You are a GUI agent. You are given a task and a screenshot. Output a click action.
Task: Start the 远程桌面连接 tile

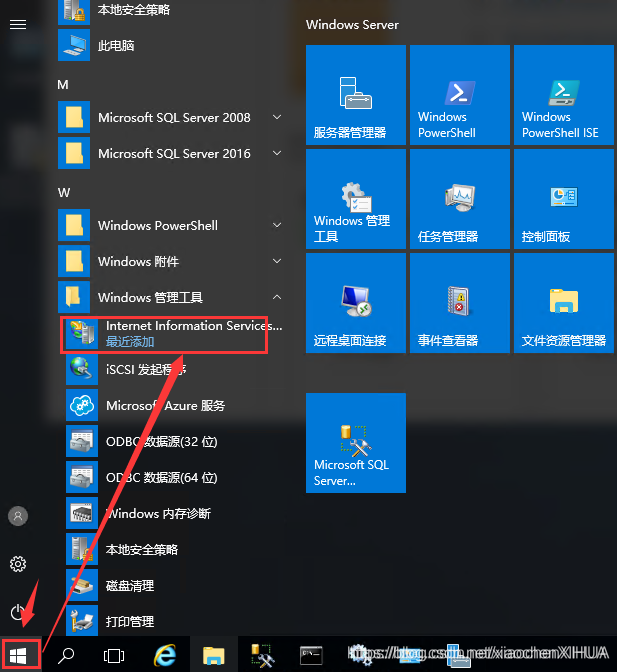pos(356,303)
